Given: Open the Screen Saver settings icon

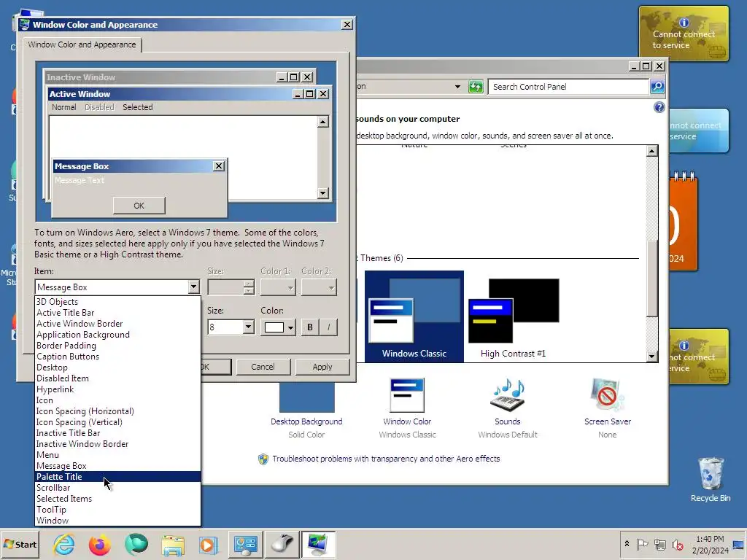Looking at the screenshot, I should click(607, 395).
